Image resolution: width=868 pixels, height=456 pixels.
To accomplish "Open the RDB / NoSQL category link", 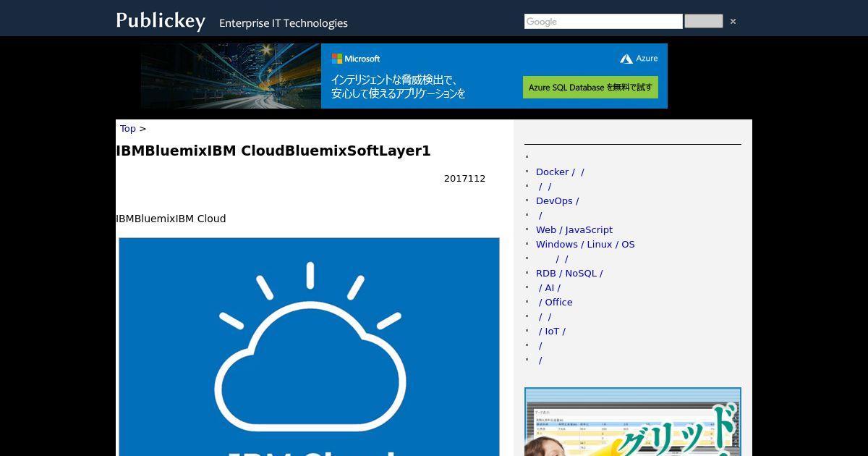I will click(569, 273).
